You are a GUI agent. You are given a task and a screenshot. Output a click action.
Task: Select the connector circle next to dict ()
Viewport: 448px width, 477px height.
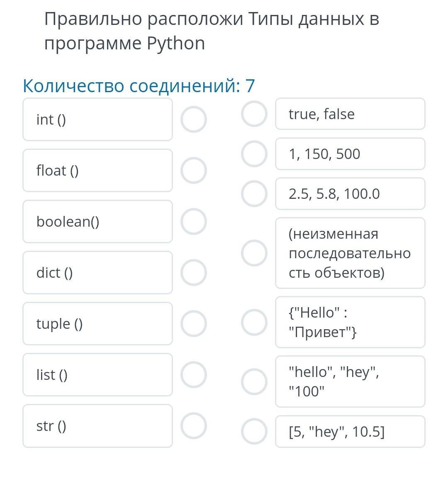coord(194,273)
